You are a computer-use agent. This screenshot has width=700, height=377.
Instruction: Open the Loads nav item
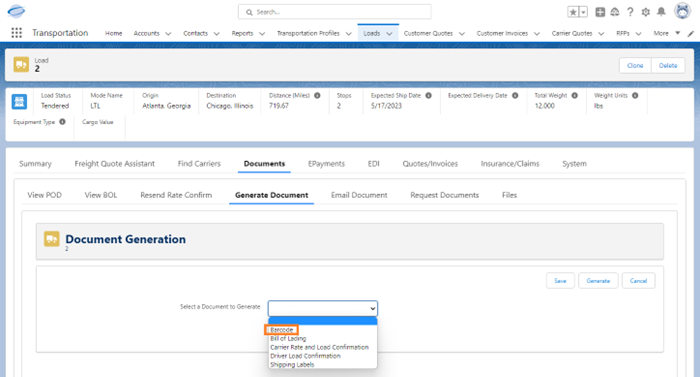tap(371, 34)
